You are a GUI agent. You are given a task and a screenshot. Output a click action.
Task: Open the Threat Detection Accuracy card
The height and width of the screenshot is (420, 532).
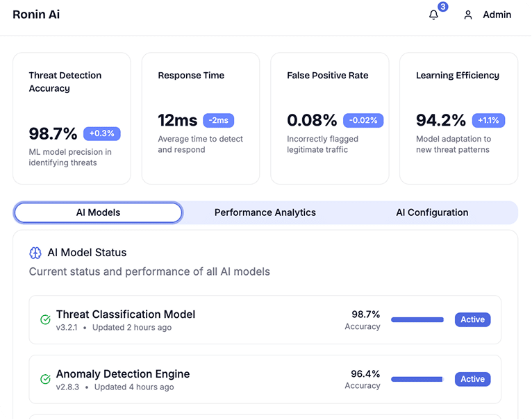[72, 118]
